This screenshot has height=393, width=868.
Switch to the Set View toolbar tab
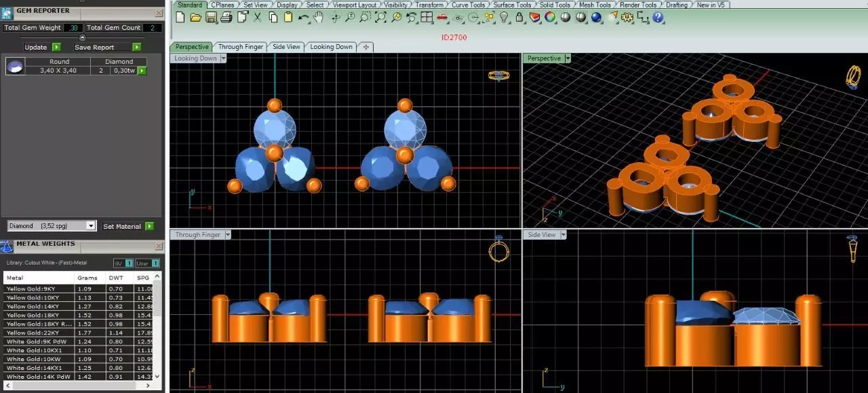click(256, 5)
